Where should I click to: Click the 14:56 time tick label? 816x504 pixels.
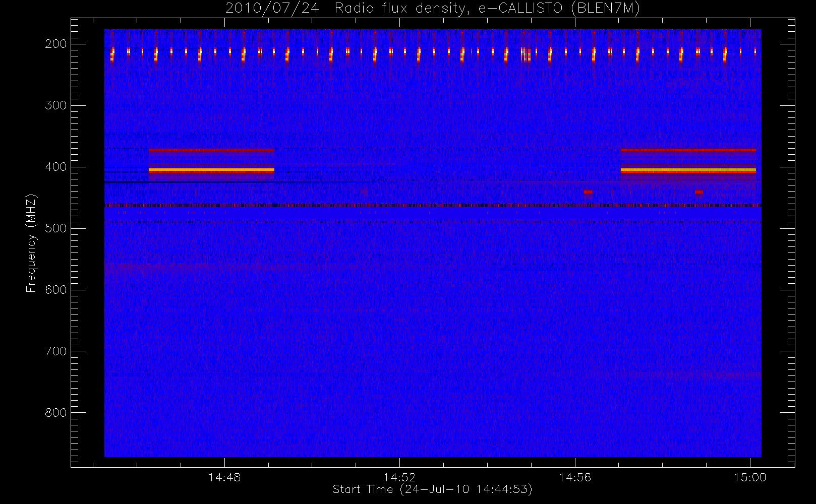(575, 477)
